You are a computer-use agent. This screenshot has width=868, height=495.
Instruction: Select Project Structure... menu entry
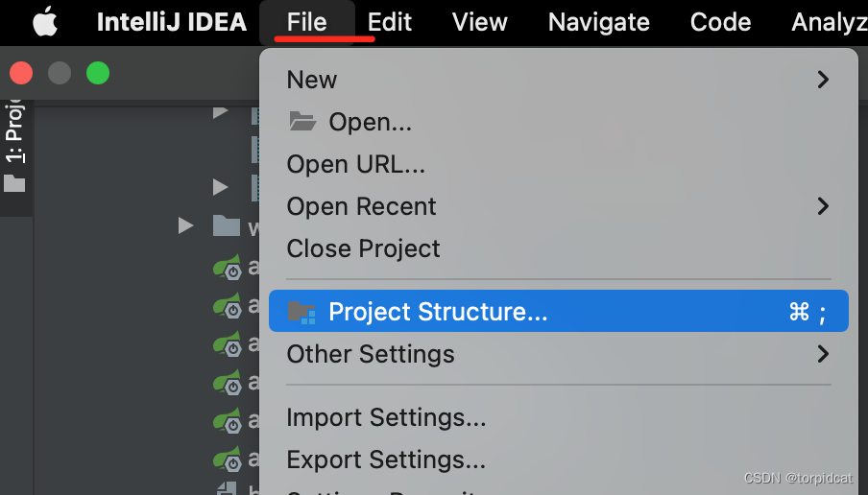coord(438,312)
